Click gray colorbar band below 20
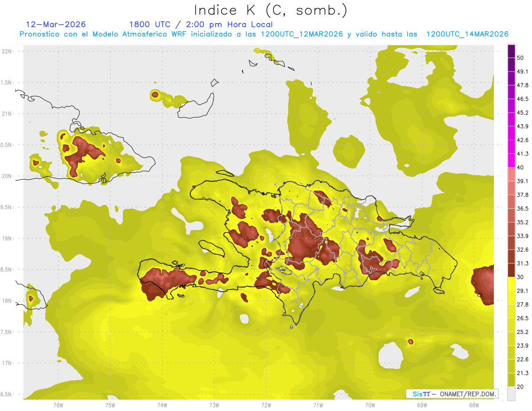This screenshot has width=532, height=411. click(511, 394)
